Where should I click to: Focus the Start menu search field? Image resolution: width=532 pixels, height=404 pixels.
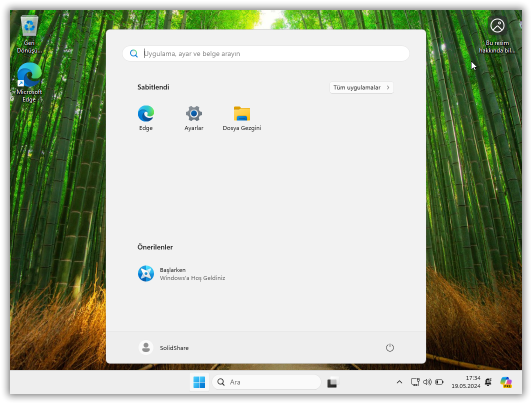pos(266,53)
